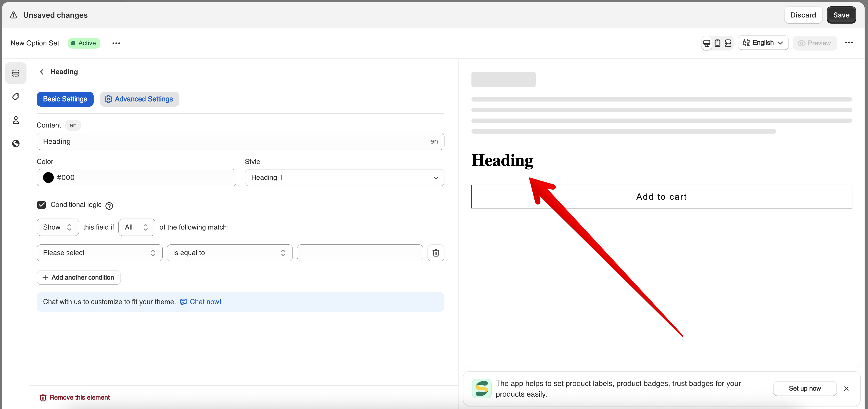Expand the 'is equal to' operator dropdown
868x409 pixels.
pos(230,253)
